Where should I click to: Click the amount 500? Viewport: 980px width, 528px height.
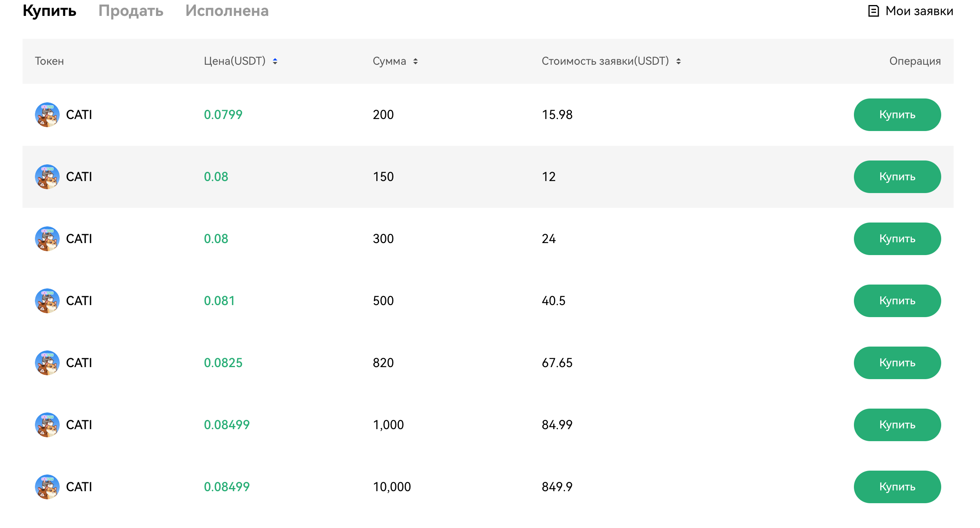point(383,301)
